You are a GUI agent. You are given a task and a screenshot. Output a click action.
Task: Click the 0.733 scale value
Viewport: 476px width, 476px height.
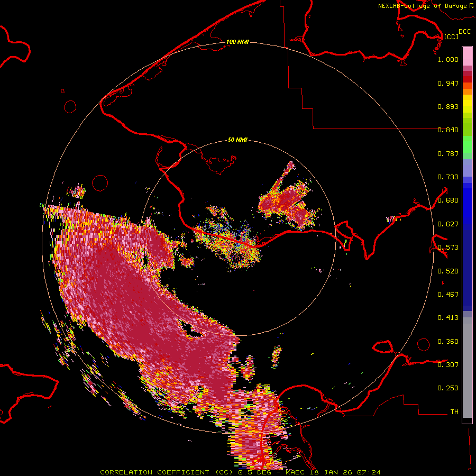click(x=448, y=177)
